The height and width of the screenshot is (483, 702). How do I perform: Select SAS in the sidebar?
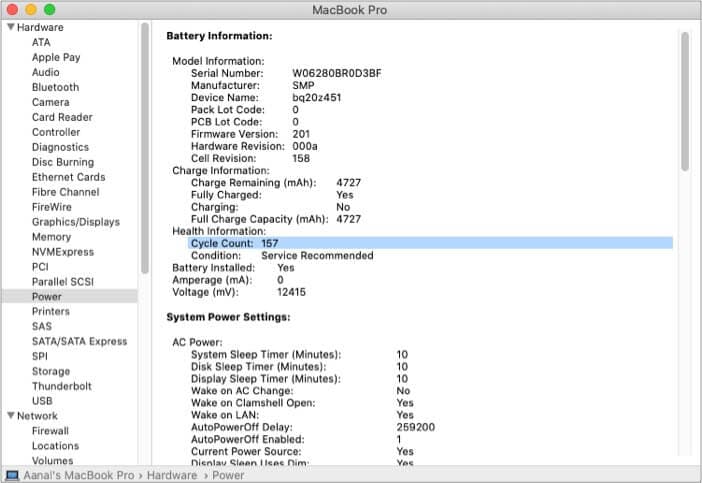click(x=42, y=326)
